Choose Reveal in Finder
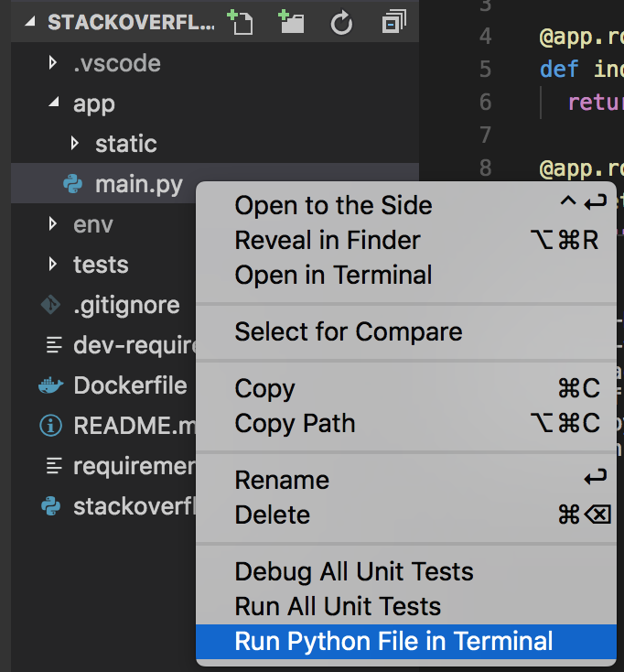624x672 pixels. click(x=328, y=240)
